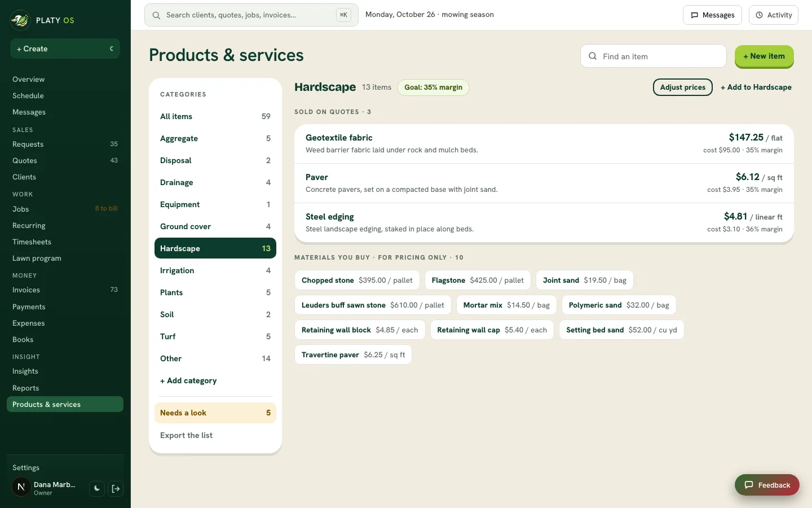The height and width of the screenshot is (508, 812).
Task: Click the + Create button
Action: click(x=65, y=49)
